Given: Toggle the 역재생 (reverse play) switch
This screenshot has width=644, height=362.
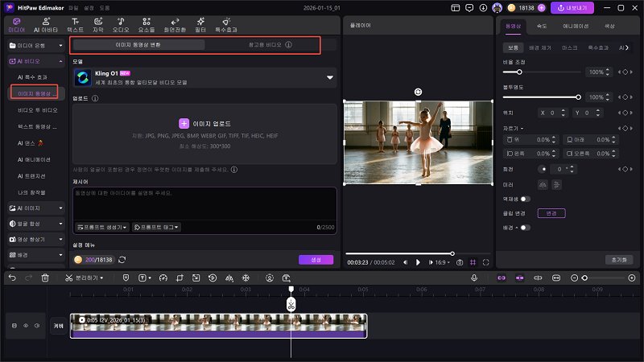Looking at the screenshot, I should [526, 199].
